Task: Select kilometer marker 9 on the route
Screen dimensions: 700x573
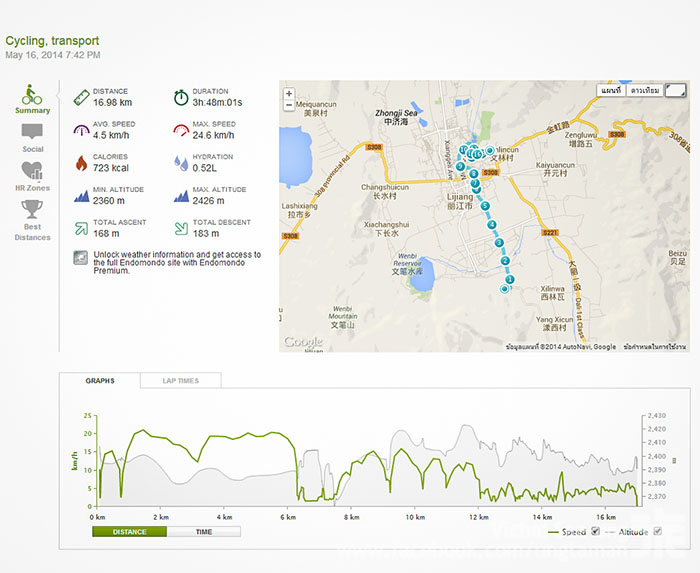Action: [460, 166]
